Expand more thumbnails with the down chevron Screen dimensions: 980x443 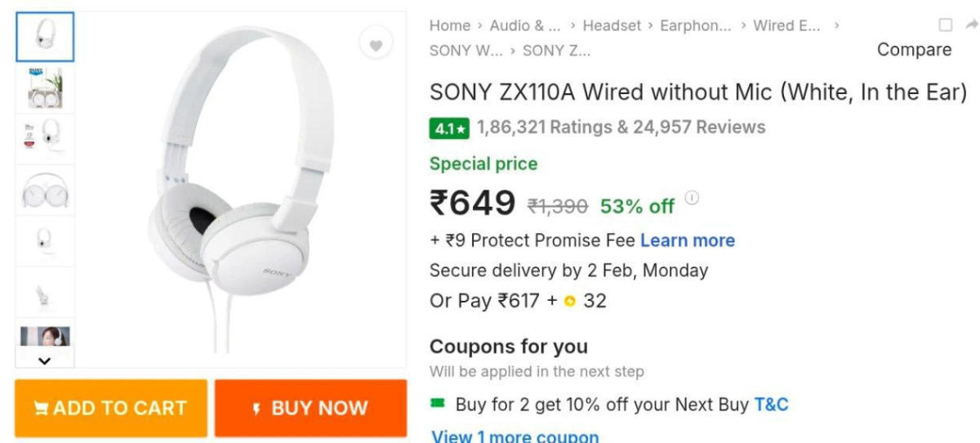pyautogui.click(x=45, y=360)
